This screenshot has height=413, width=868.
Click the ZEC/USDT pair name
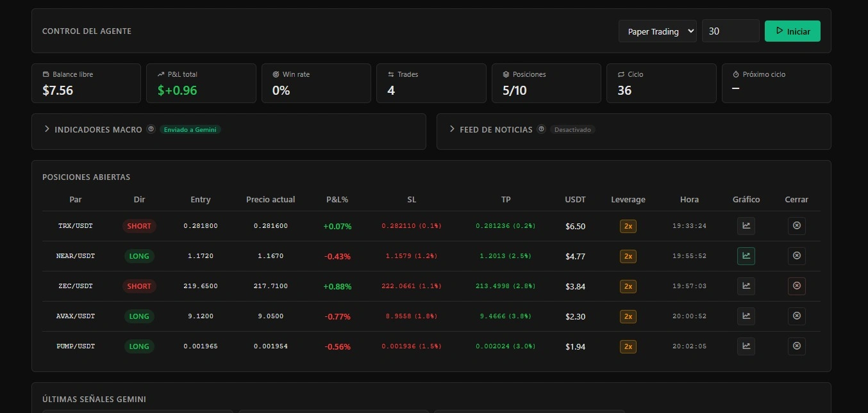click(76, 286)
